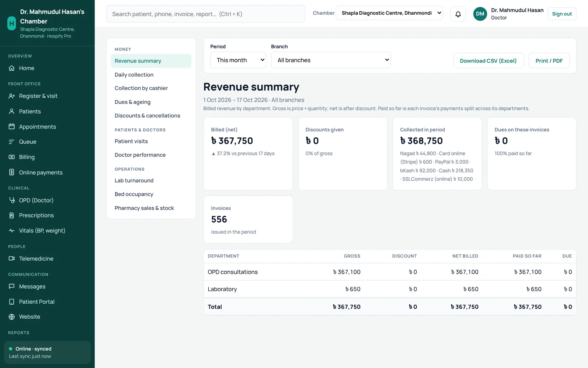The width and height of the screenshot is (588, 368).
Task: Open Daily collection report
Action: 151,75
